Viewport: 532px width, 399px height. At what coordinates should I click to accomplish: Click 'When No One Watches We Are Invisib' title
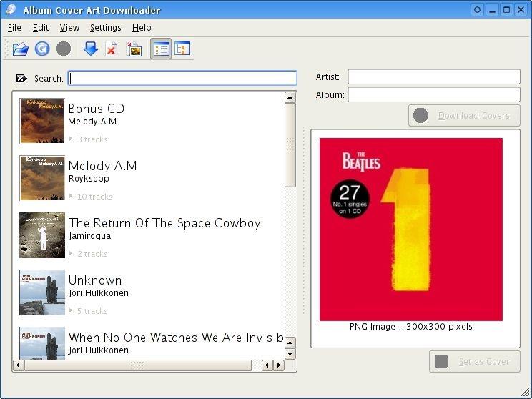point(176,338)
